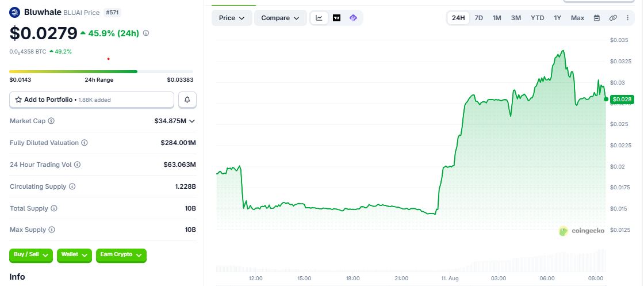Open the Buy / Sell dropdown

(x=31, y=255)
